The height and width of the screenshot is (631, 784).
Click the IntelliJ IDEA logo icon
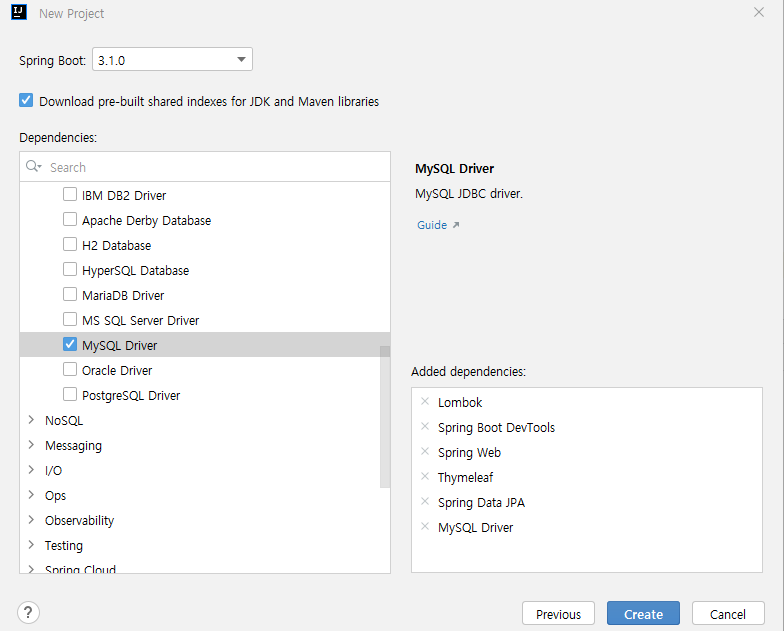(19, 12)
